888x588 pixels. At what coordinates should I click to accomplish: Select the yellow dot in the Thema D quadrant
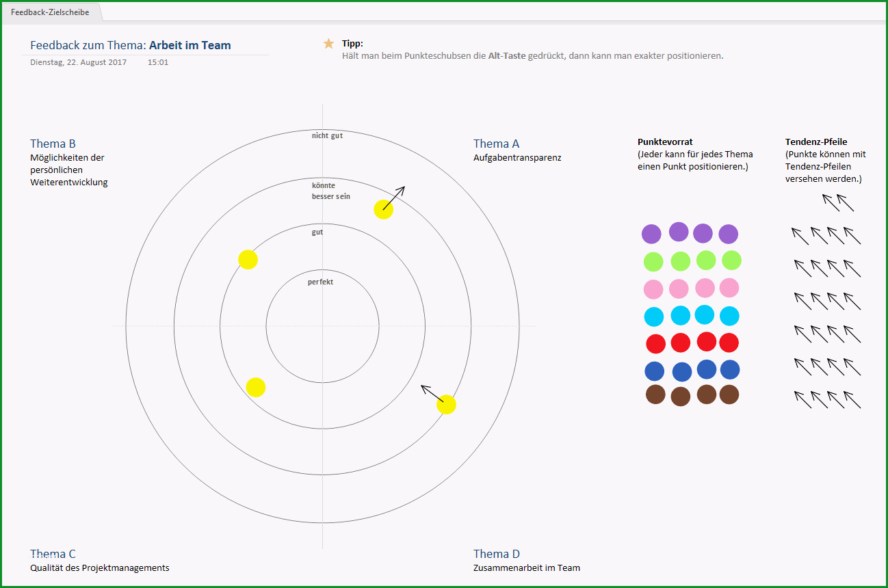[446, 405]
